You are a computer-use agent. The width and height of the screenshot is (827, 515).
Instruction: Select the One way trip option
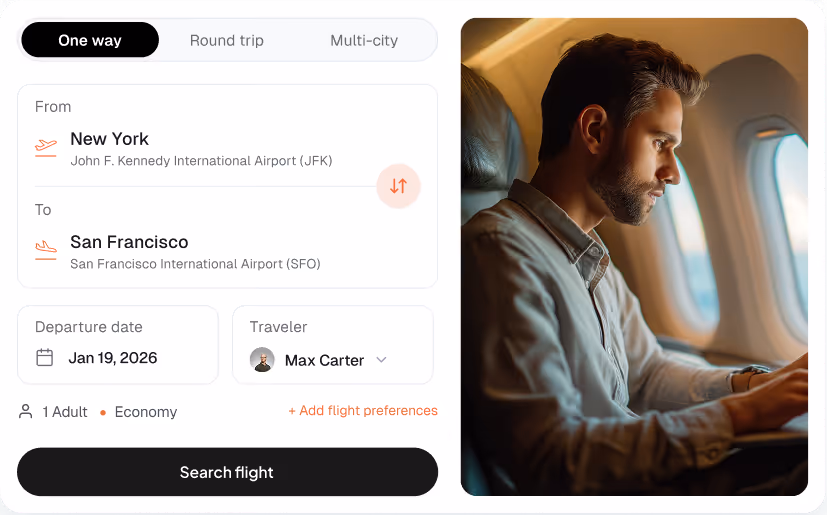pyautogui.click(x=90, y=40)
